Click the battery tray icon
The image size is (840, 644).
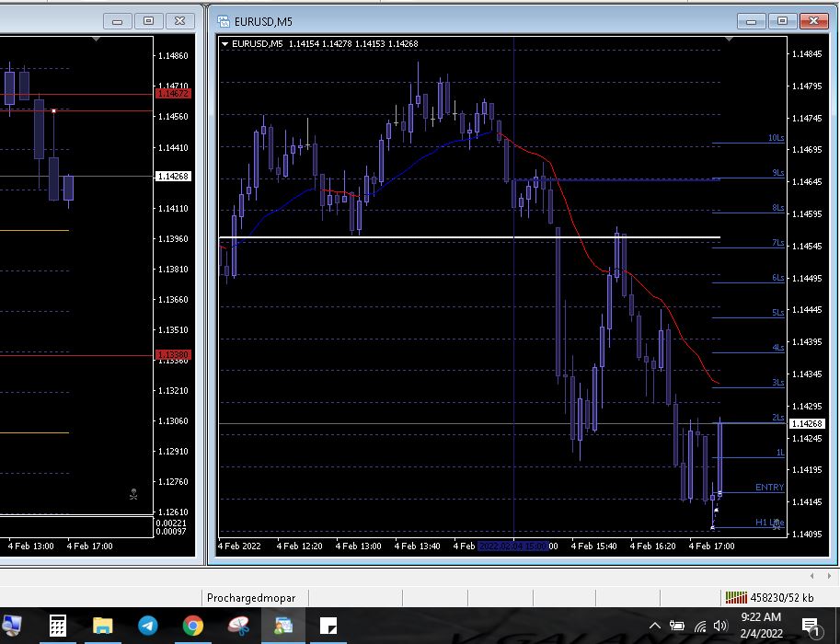pyautogui.click(x=676, y=626)
